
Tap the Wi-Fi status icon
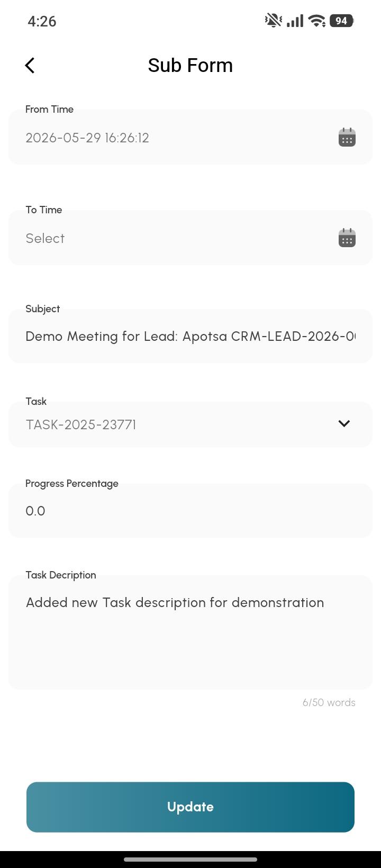click(317, 21)
